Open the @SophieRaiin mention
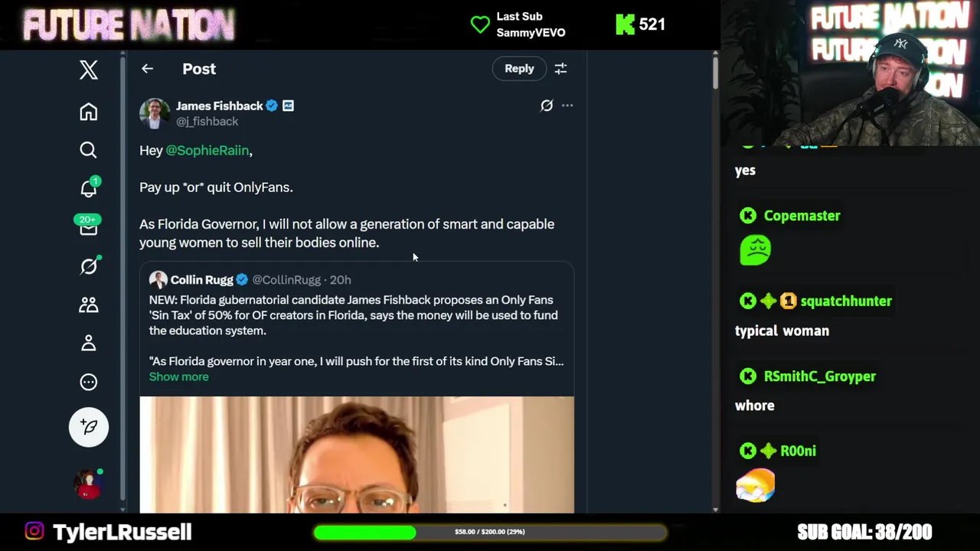The width and height of the screenshot is (980, 551). point(207,151)
